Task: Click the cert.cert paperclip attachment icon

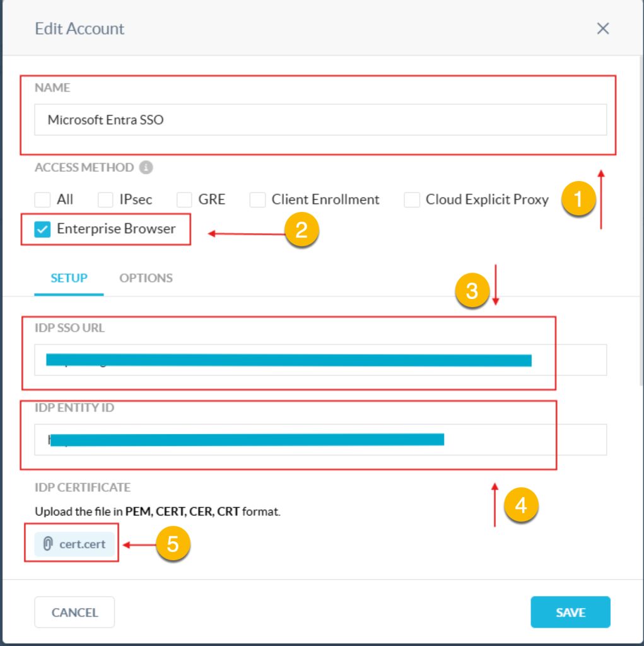Action: [48, 544]
